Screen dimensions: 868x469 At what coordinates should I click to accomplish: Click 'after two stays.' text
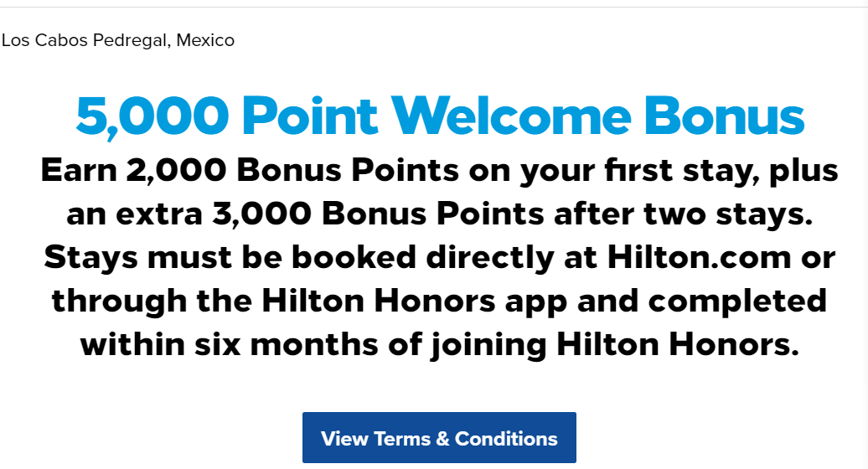pyautogui.click(x=684, y=214)
